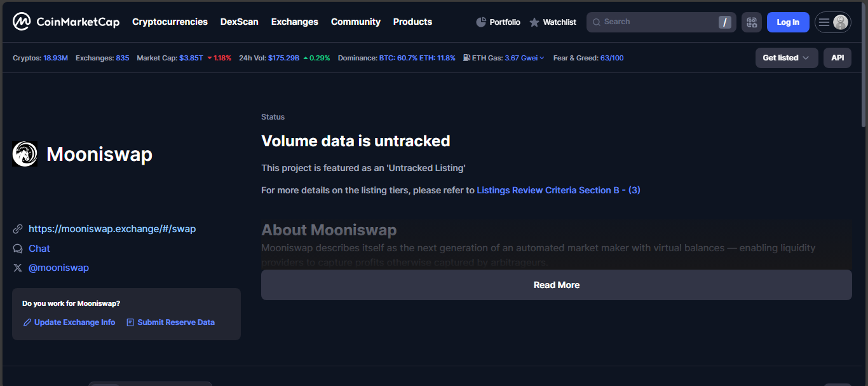Image resolution: width=868 pixels, height=386 pixels.
Task: Select the X social icon
Action: coord(18,268)
